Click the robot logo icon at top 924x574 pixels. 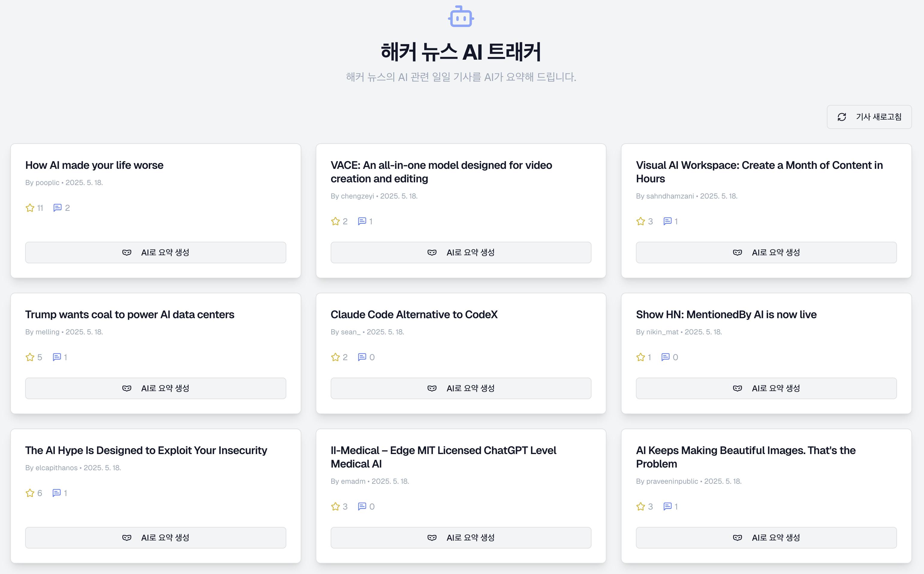pyautogui.click(x=461, y=17)
